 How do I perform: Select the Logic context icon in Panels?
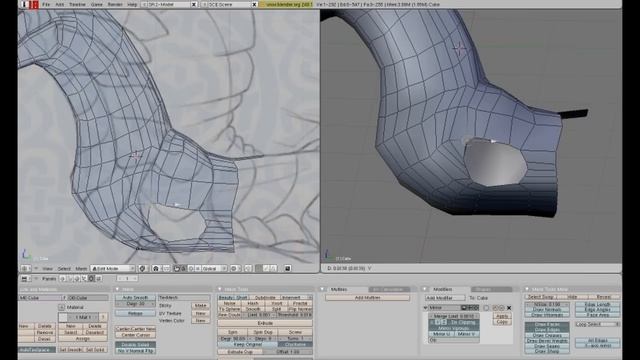pos(63,278)
